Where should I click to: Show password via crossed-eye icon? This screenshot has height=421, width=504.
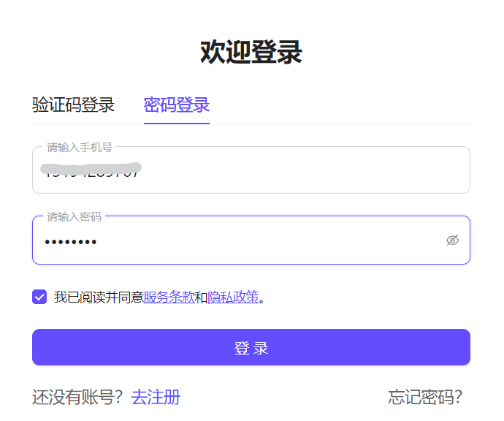click(452, 240)
